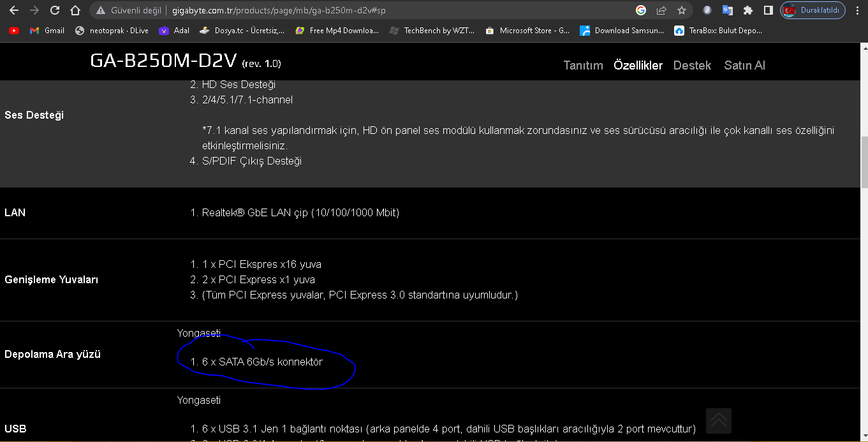
Task: Click '2/4/5.1/7.1-channel' text
Action: coord(247,99)
